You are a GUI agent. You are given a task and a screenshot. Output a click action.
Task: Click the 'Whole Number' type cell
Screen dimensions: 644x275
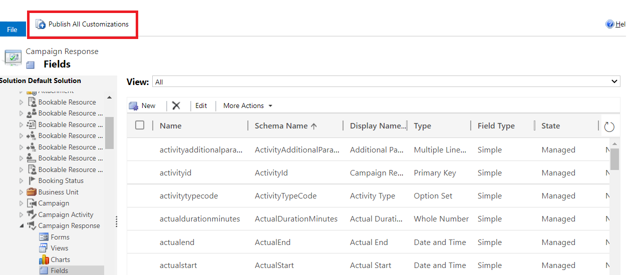click(441, 218)
